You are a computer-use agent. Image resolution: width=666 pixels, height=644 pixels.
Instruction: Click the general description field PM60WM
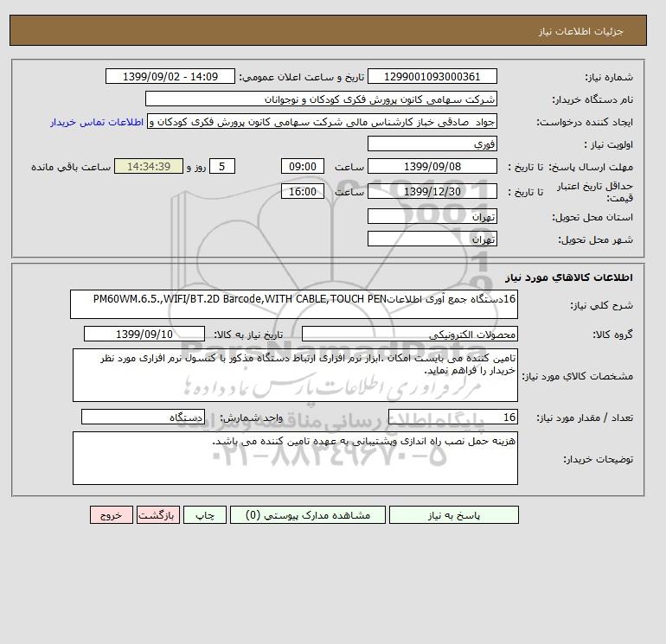(294, 304)
